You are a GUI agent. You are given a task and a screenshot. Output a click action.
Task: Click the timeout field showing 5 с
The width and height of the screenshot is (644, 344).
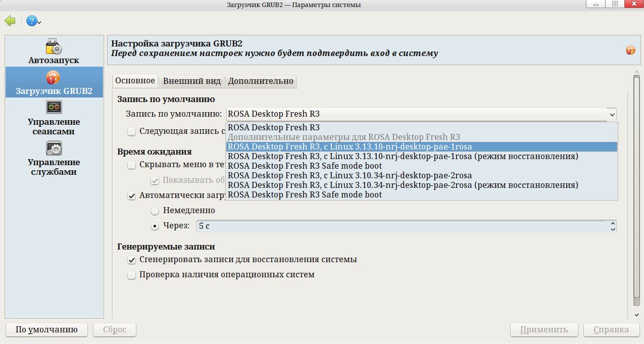(402, 226)
